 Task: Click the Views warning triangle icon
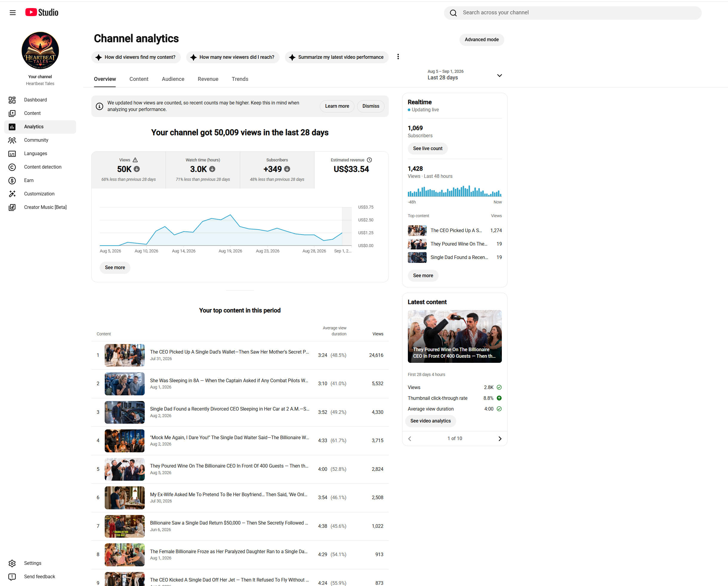coord(135,160)
